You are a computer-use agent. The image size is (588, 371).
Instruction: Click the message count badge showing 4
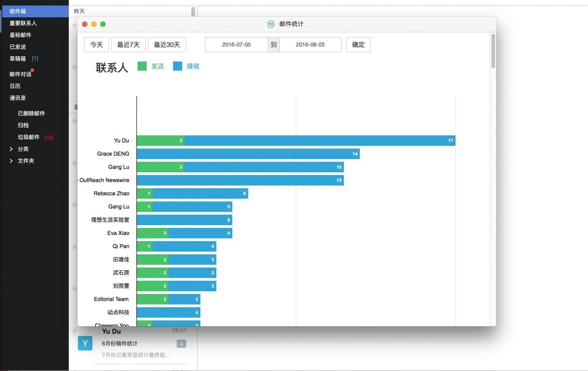(181, 344)
